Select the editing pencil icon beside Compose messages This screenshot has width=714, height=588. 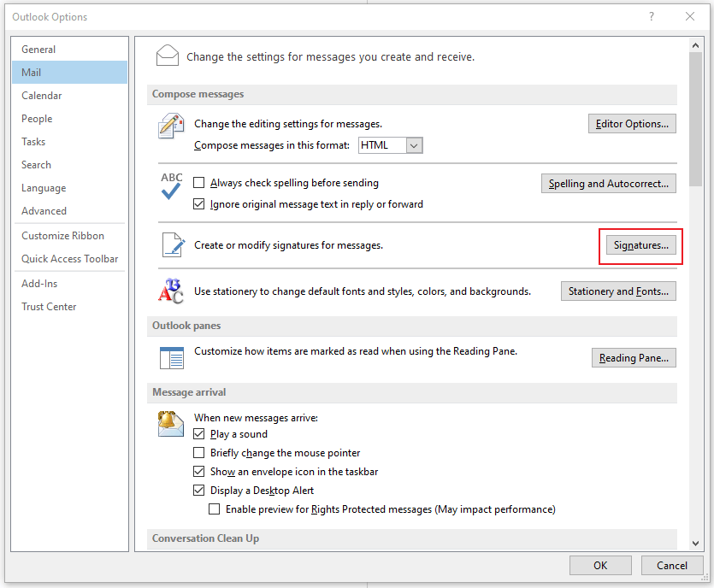click(x=170, y=125)
